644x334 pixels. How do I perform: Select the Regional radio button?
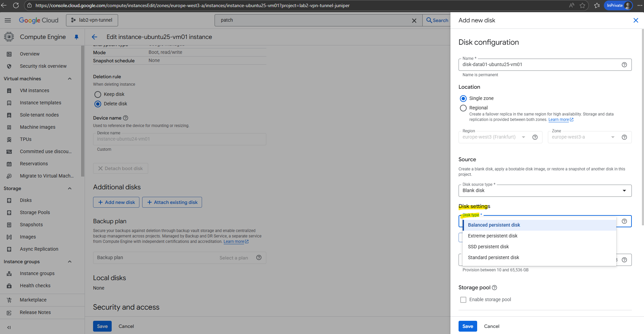[463, 108]
